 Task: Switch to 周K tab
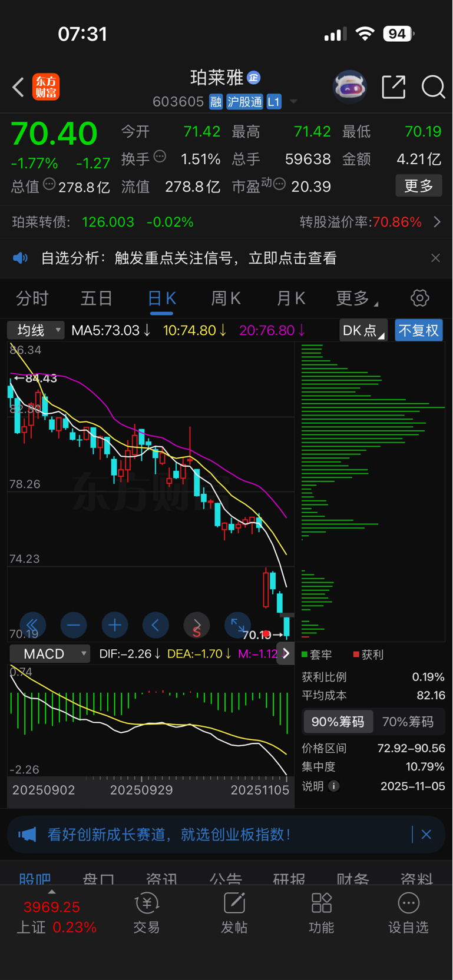tap(226, 298)
